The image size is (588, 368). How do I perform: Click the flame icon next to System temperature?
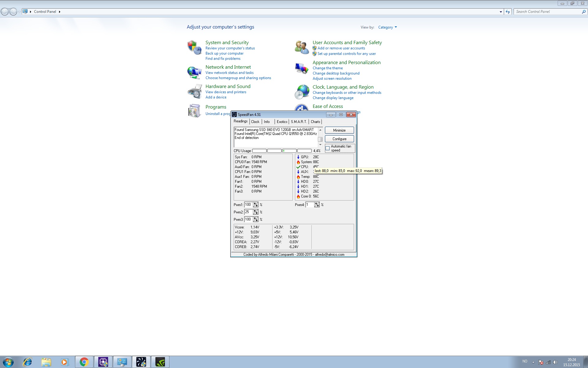298,162
